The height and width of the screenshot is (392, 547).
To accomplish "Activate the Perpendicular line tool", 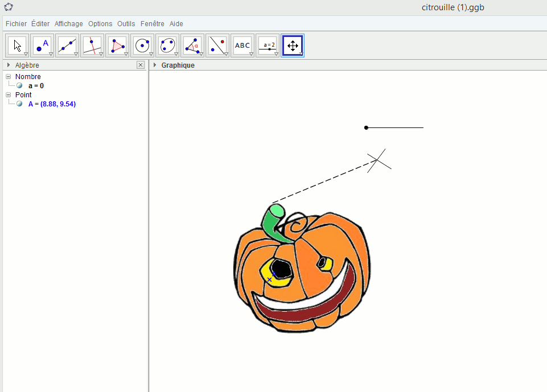I will pos(92,46).
